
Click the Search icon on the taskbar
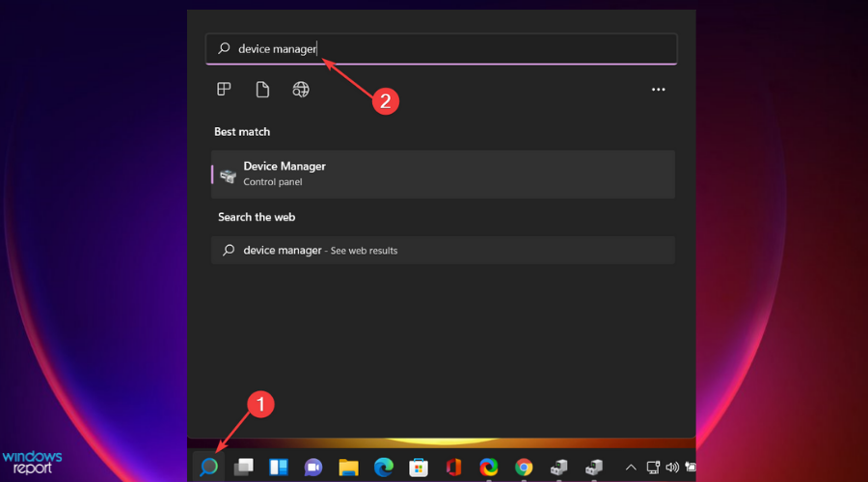pos(208,468)
